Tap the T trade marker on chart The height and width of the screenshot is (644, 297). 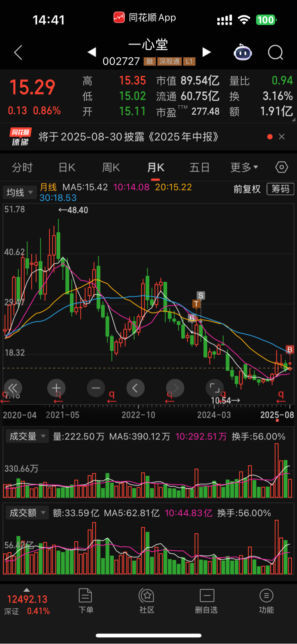click(x=196, y=304)
